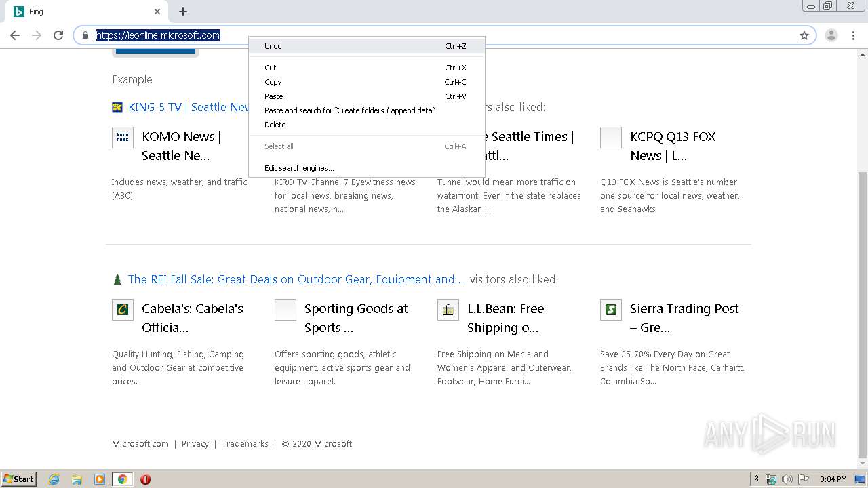Launch Internet Explorer from taskbar
The height and width of the screenshot is (488, 868).
click(x=54, y=479)
